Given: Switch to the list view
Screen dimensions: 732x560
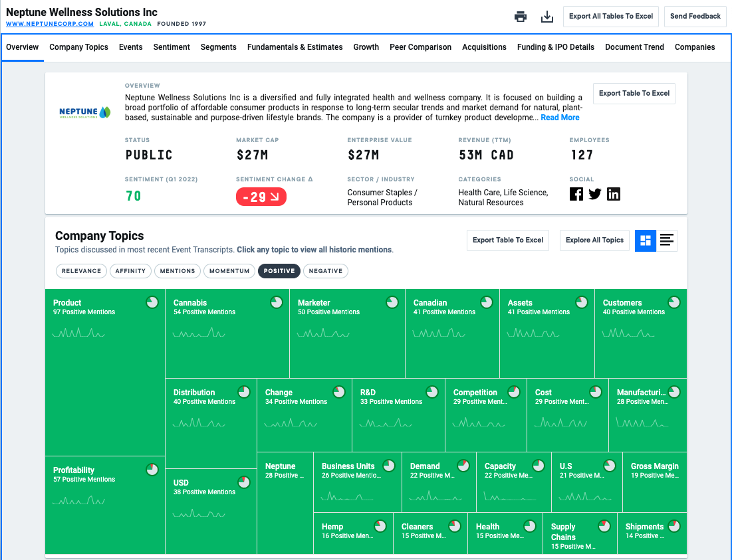Looking at the screenshot, I should tap(667, 240).
